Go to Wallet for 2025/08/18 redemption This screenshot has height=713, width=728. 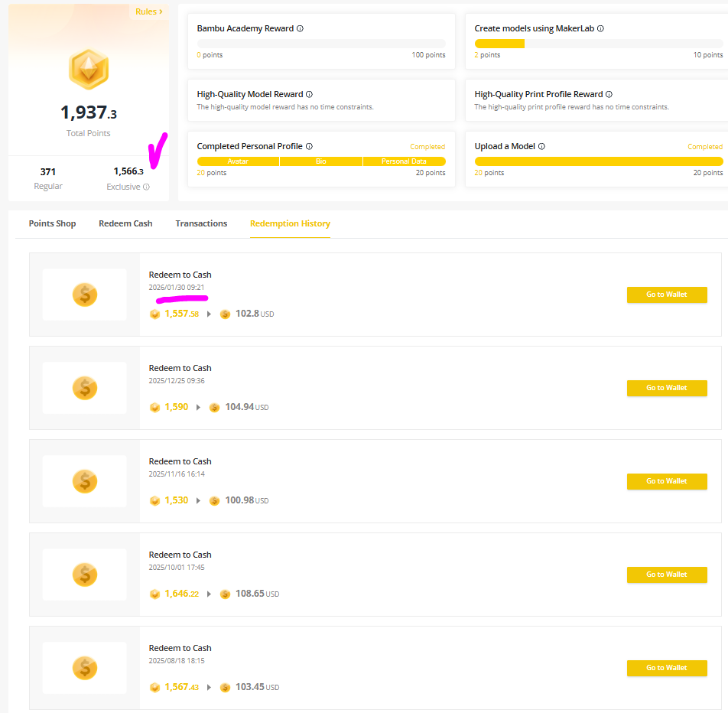[666, 668]
